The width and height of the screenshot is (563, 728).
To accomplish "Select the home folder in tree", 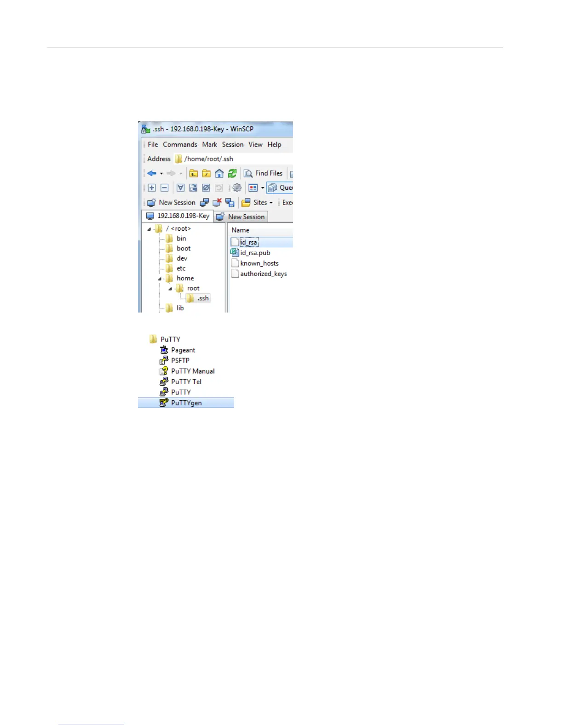I will pos(179,278).
